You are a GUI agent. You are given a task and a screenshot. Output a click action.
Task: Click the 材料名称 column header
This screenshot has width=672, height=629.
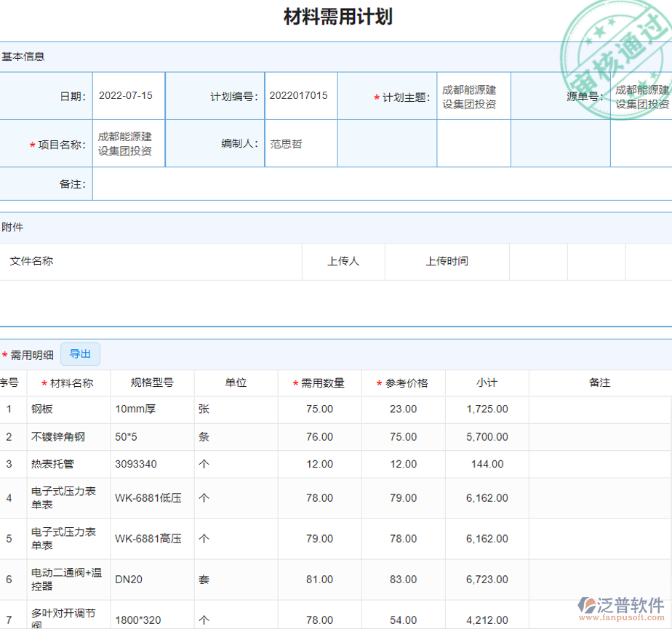[x=67, y=382]
